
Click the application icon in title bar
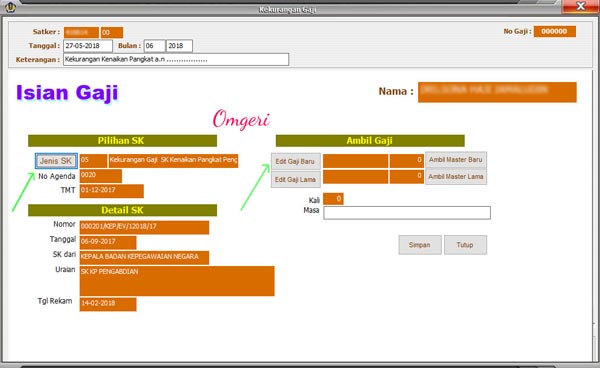coord(10,7)
